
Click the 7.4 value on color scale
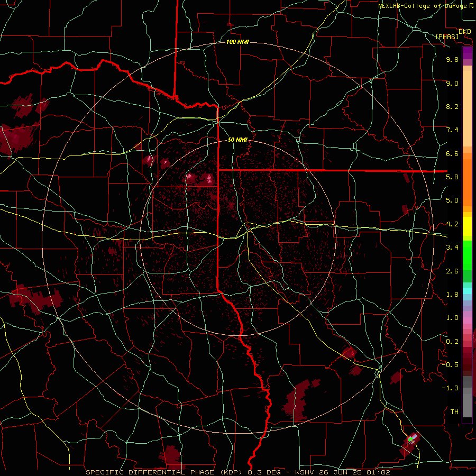pos(452,130)
